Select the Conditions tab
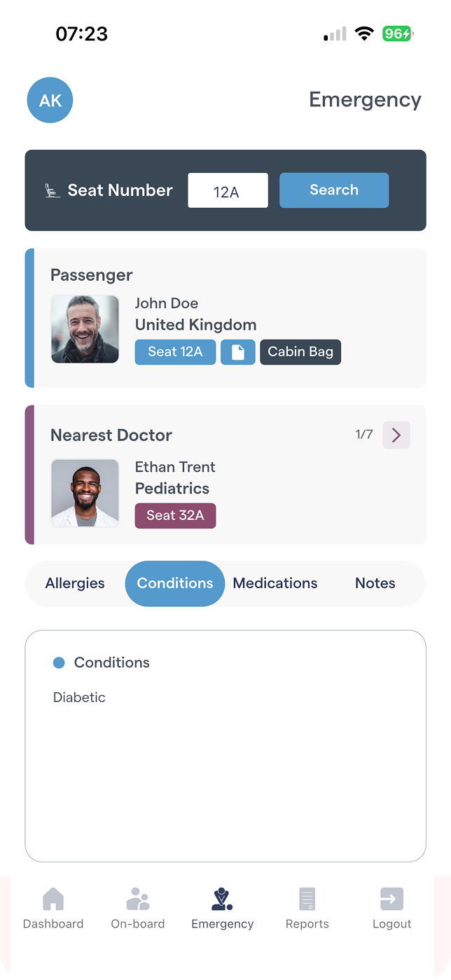 click(x=175, y=583)
